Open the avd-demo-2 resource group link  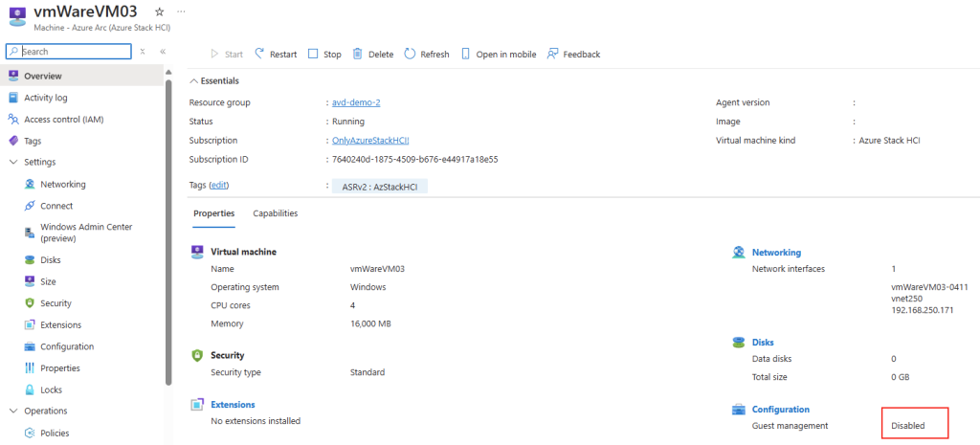[356, 102]
